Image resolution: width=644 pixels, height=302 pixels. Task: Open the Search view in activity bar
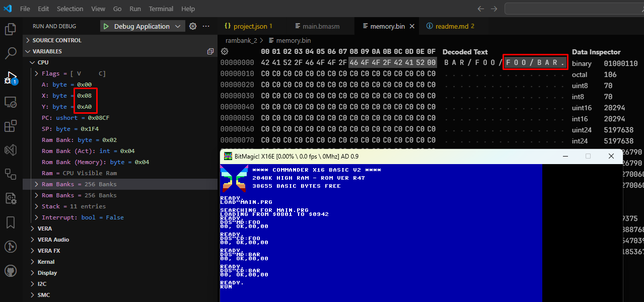11,54
